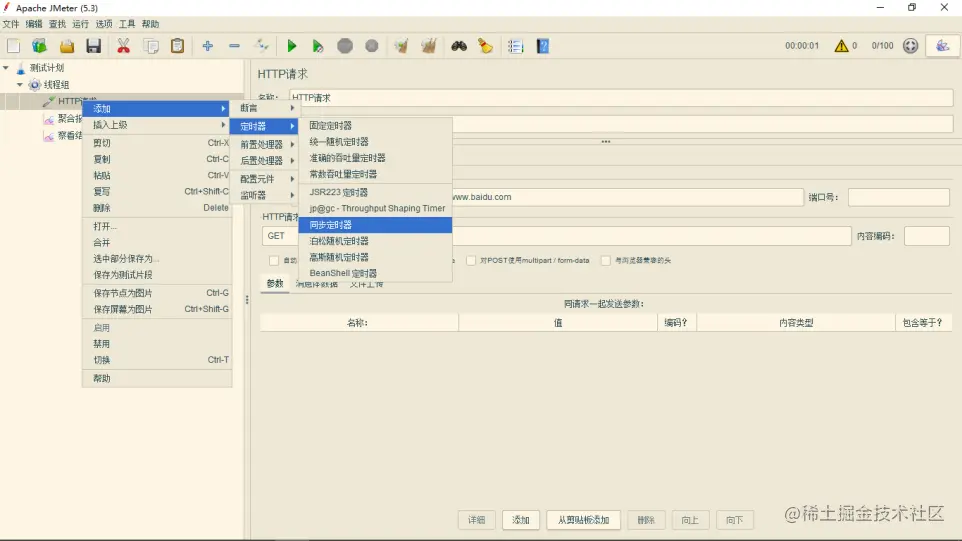The height and width of the screenshot is (541, 962).
Task: Open the 运行 menu in menu bar
Action: tap(80, 24)
